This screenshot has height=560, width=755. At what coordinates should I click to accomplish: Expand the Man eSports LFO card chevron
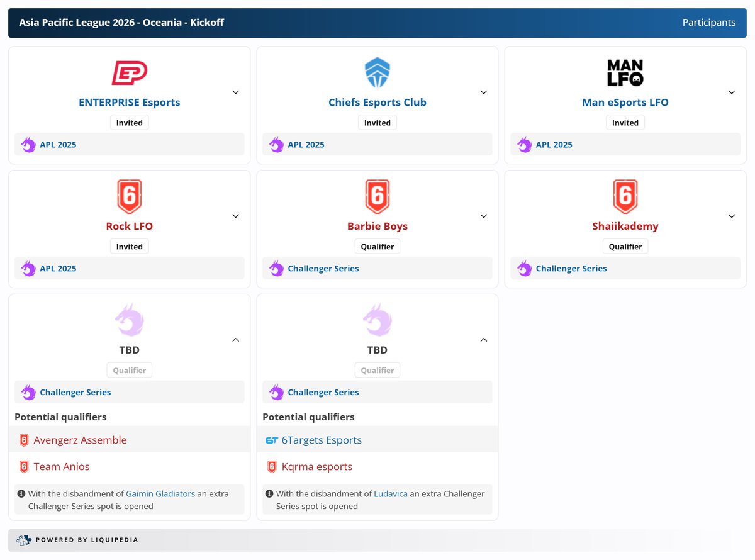(732, 92)
